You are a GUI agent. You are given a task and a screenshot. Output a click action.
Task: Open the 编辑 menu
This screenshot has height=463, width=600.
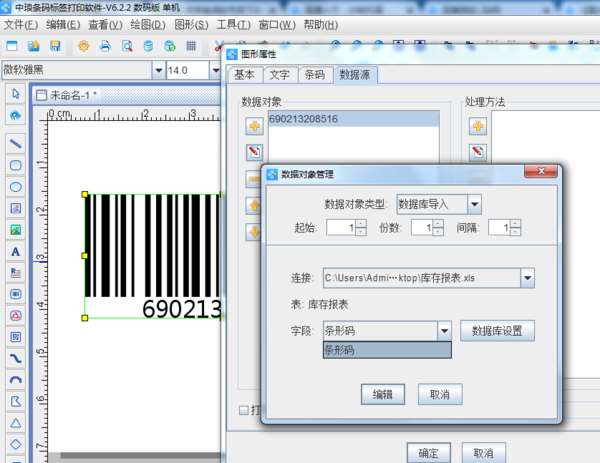point(63,25)
